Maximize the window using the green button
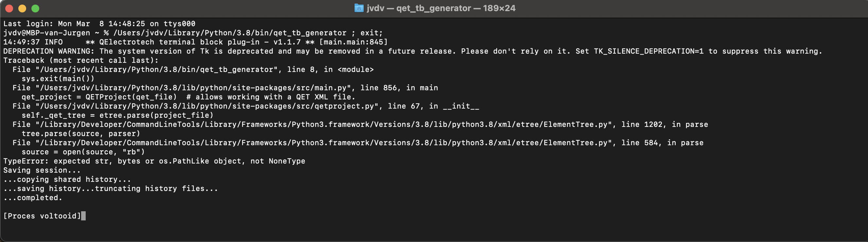The height and width of the screenshot is (242, 868). click(35, 9)
